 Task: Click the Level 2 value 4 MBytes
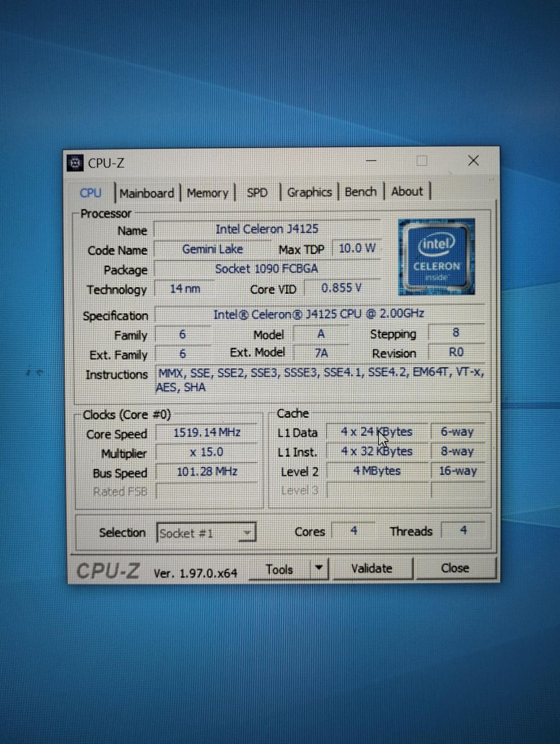(377, 471)
